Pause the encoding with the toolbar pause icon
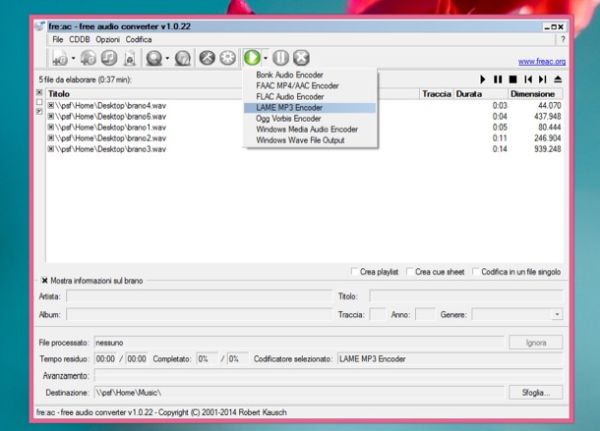Screen dimensions: 600x431 point(280,59)
